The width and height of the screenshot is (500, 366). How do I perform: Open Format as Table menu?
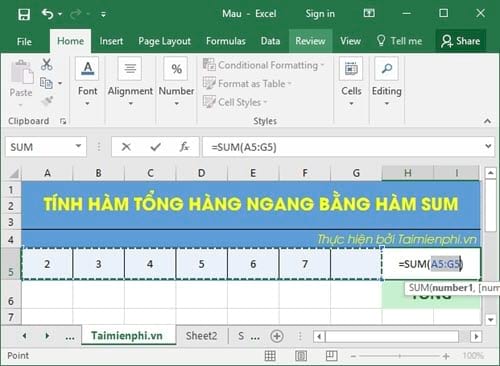pos(247,84)
